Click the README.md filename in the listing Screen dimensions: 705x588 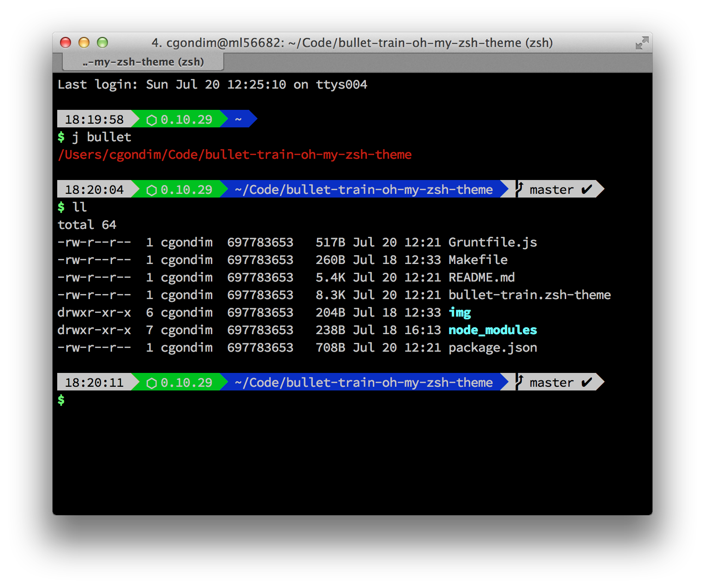tap(481, 277)
